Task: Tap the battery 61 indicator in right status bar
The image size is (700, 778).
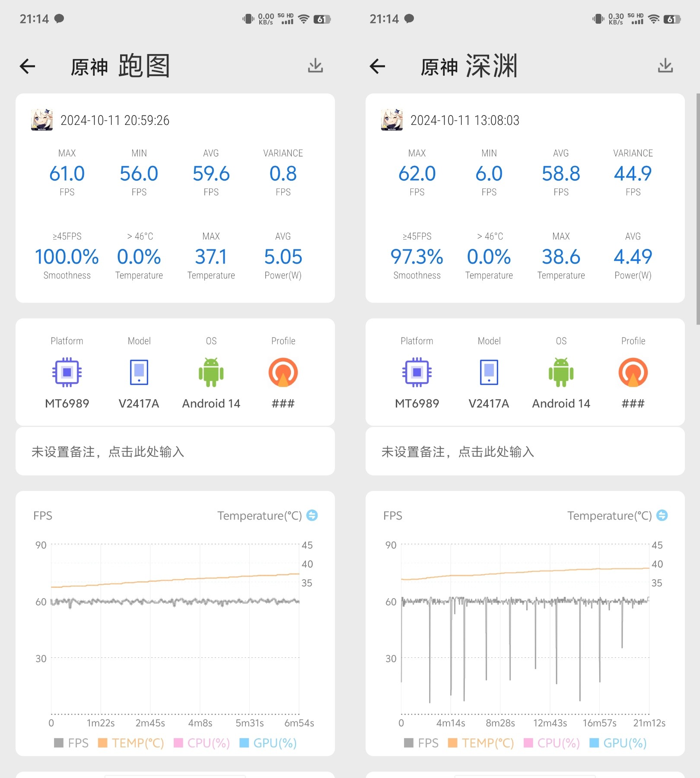Action: click(672, 19)
